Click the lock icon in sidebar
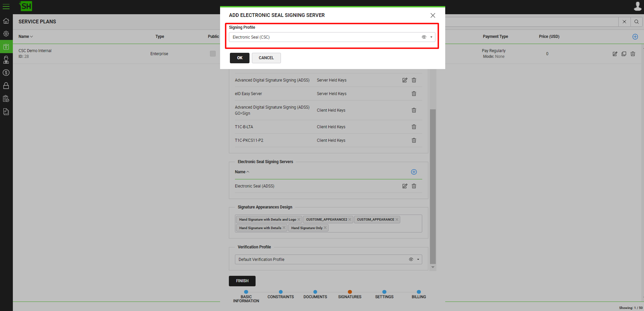The height and width of the screenshot is (311, 644). pyautogui.click(x=6, y=86)
